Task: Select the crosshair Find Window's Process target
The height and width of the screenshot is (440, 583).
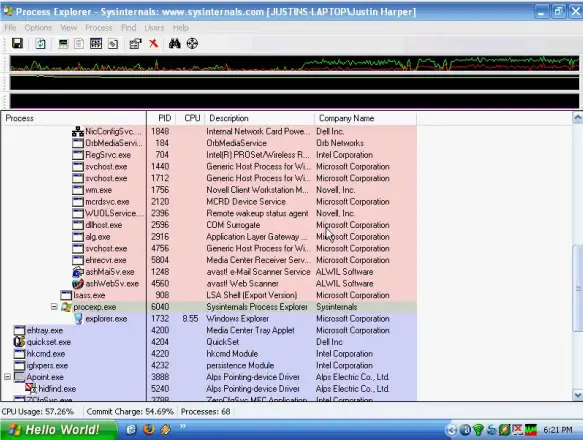Action: 192,44
